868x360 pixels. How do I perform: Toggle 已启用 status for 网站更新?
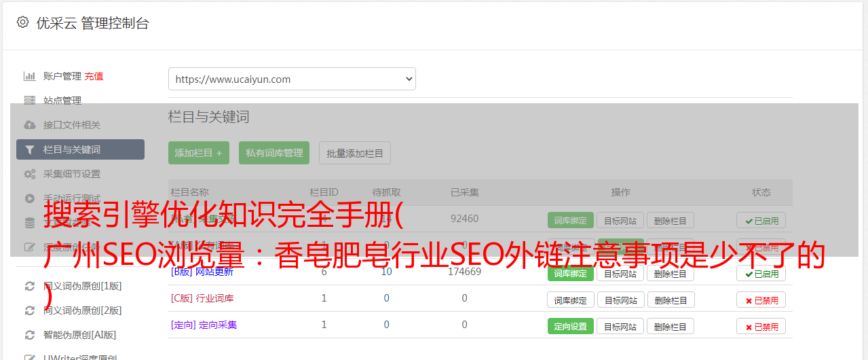(x=761, y=274)
